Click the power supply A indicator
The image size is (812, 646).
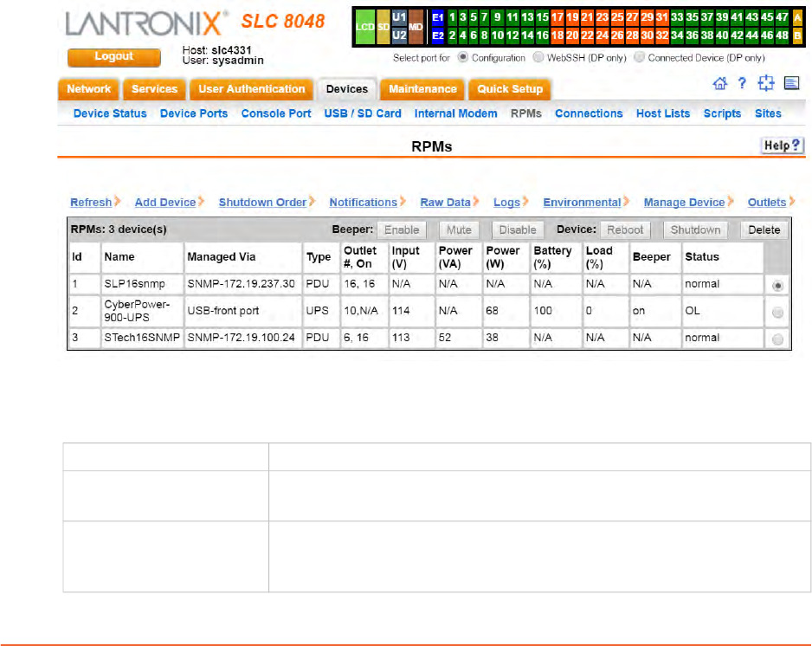pyautogui.click(x=797, y=17)
